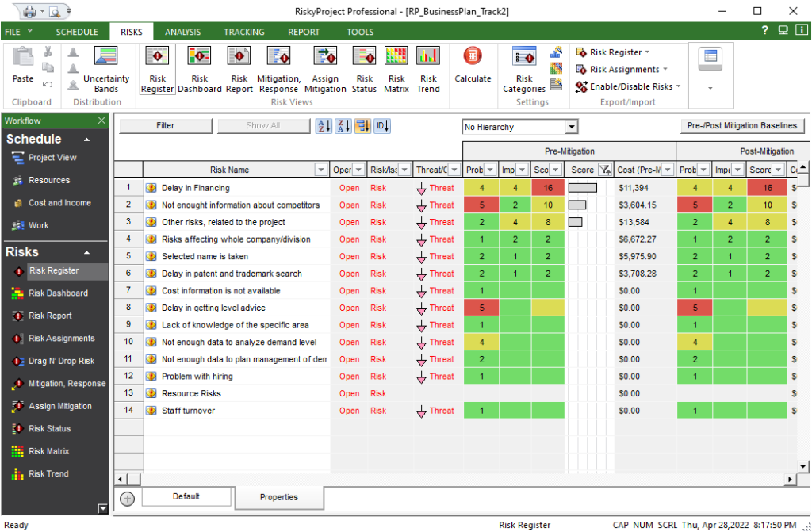The image size is (812, 532).
Task: Open the FILE menu
Action: pos(17,32)
